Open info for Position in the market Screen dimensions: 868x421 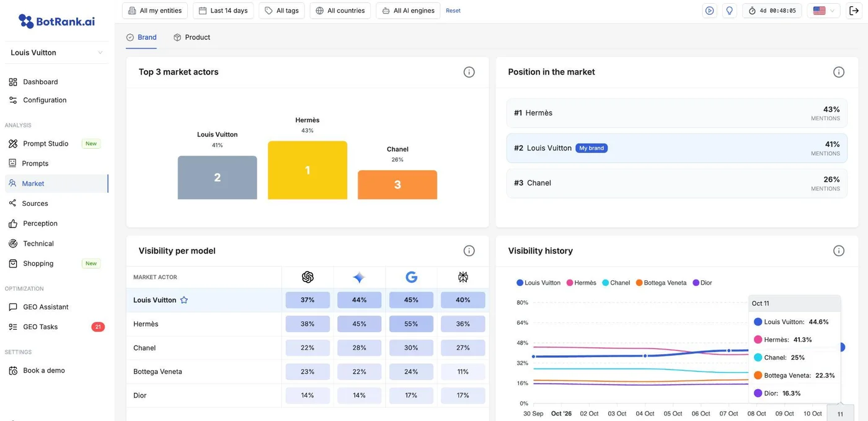(x=839, y=72)
